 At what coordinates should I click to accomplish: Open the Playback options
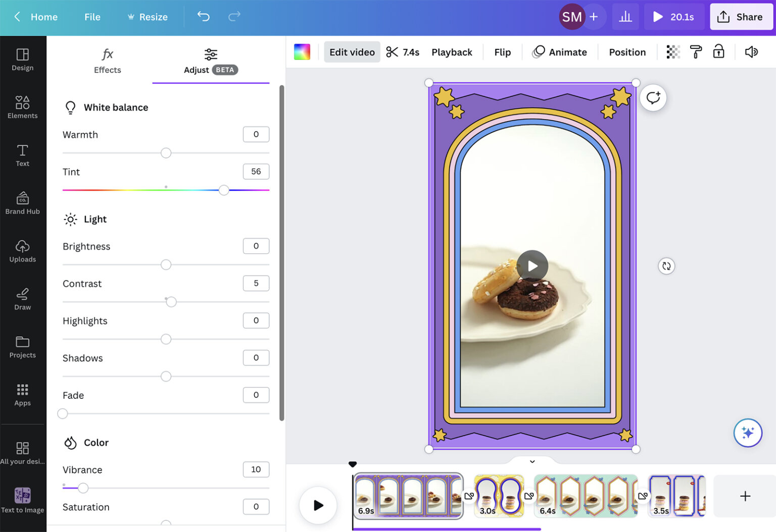click(x=452, y=51)
